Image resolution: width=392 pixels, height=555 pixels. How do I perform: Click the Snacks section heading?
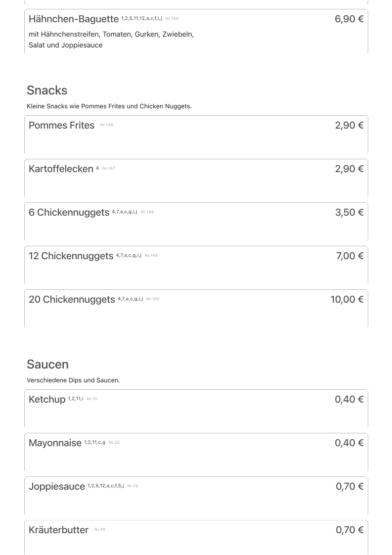coord(47,91)
